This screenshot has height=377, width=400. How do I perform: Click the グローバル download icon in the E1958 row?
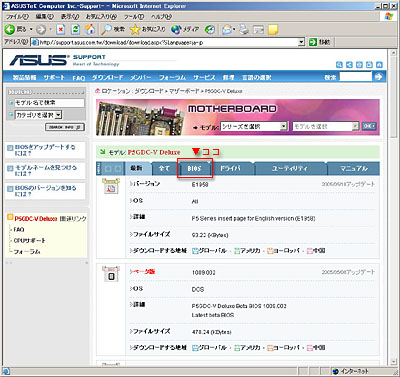coord(195,251)
